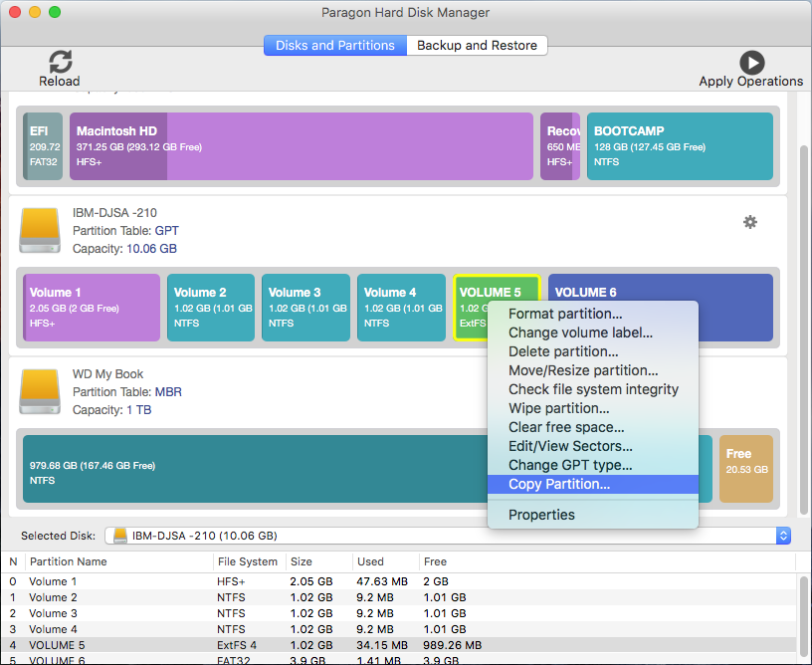This screenshot has width=812, height=665.
Task: Select the Volume 1 HFS+ block
Action: coord(92,308)
